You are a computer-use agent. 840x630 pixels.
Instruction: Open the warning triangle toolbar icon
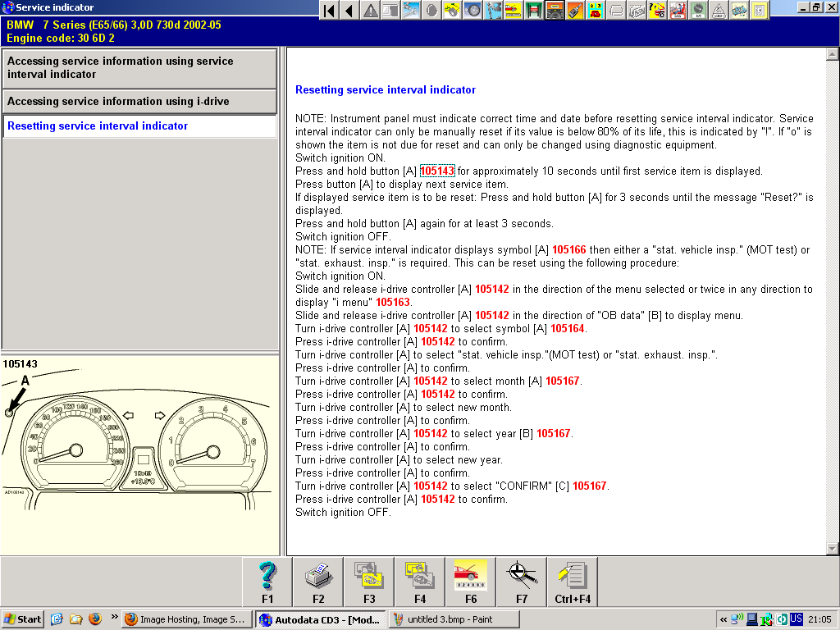click(370, 10)
